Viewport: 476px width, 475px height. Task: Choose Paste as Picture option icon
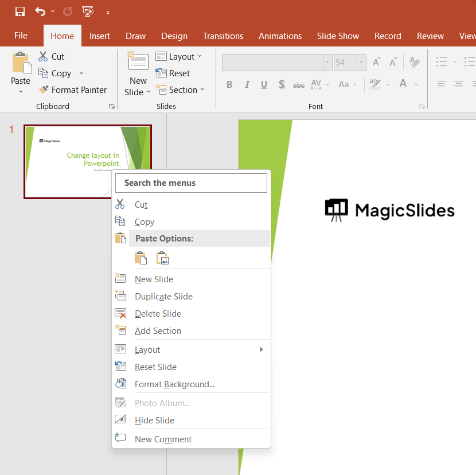[163, 258]
